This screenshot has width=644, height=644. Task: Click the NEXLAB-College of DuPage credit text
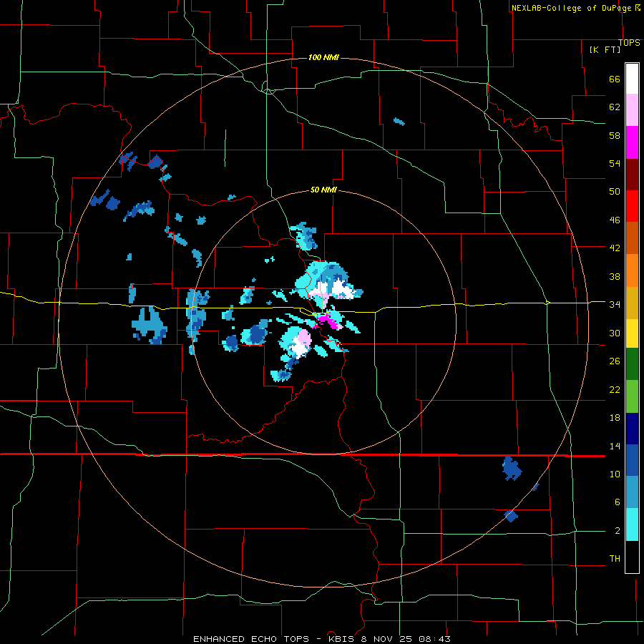coord(571,8)
